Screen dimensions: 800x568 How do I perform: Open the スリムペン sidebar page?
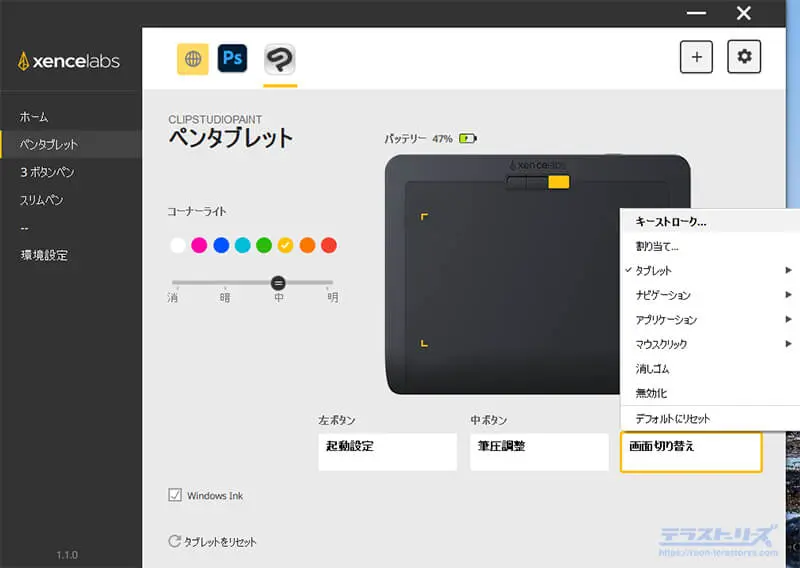pyautogui.click(x=71, y=200)
